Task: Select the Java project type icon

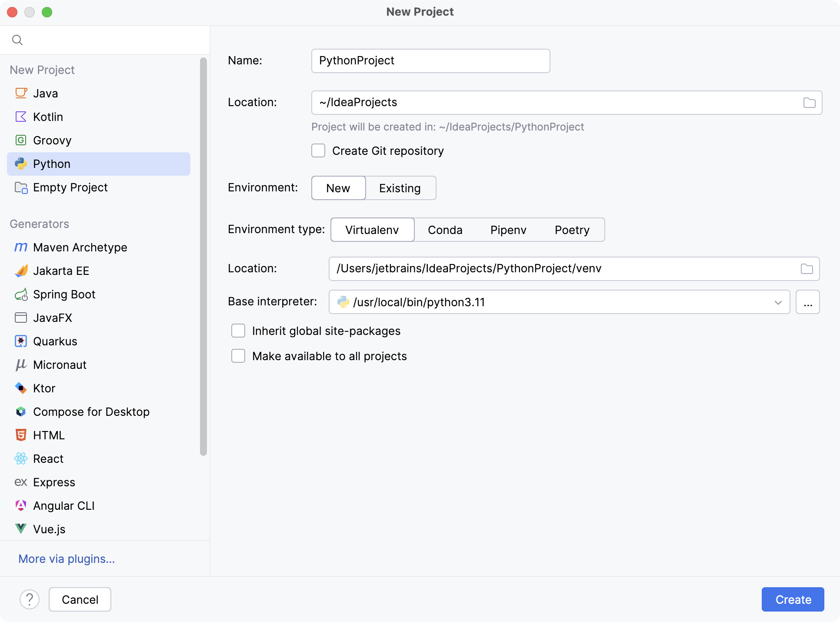Action: point(21,93)
